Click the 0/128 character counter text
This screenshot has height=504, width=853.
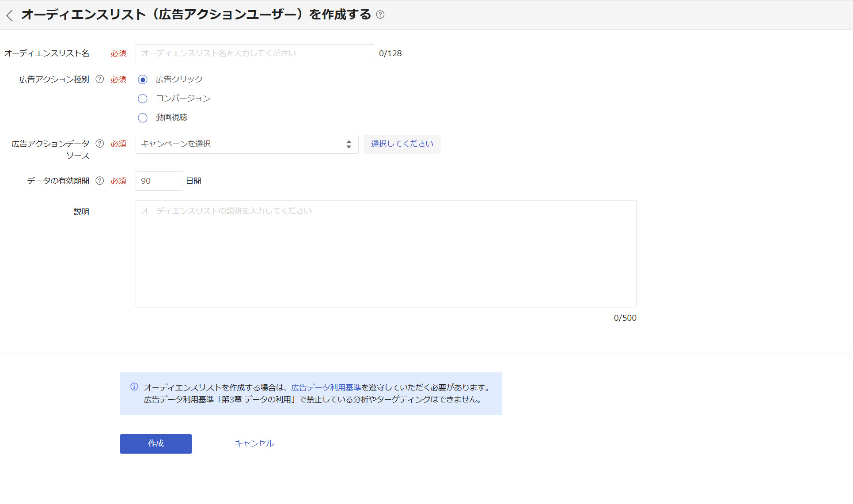(x=390, y=53)
